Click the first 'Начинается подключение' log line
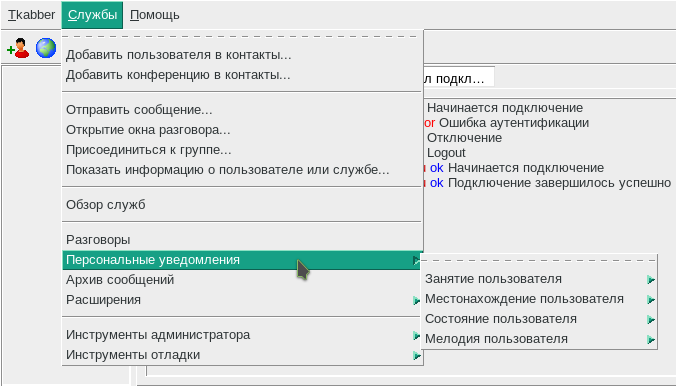The image size is (676, 386). [505, 108]
